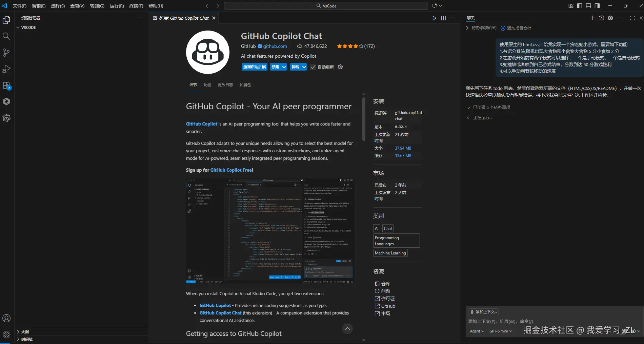This screenshot has height=344, width=644.
Task: Expand the Timeline (时间线) section
Action: click(x=81, y=339)
